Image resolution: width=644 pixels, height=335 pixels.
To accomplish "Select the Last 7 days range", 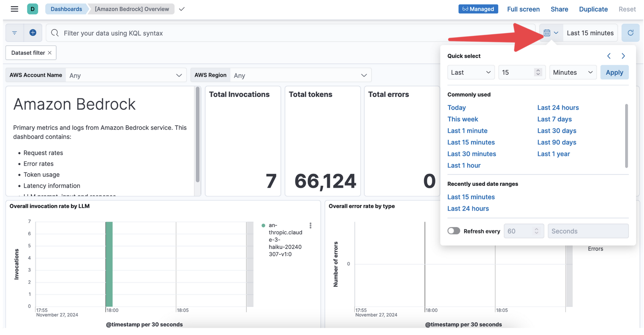I will tap(554, 119).
